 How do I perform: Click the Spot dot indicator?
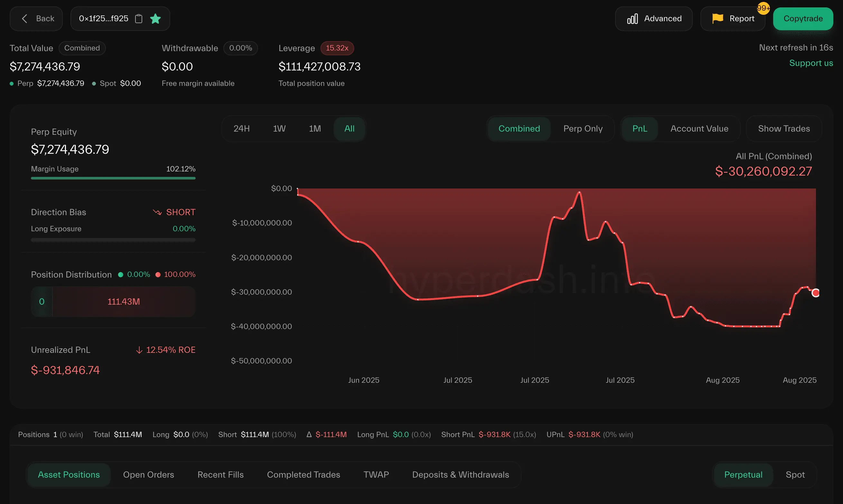tap(94, 84)
